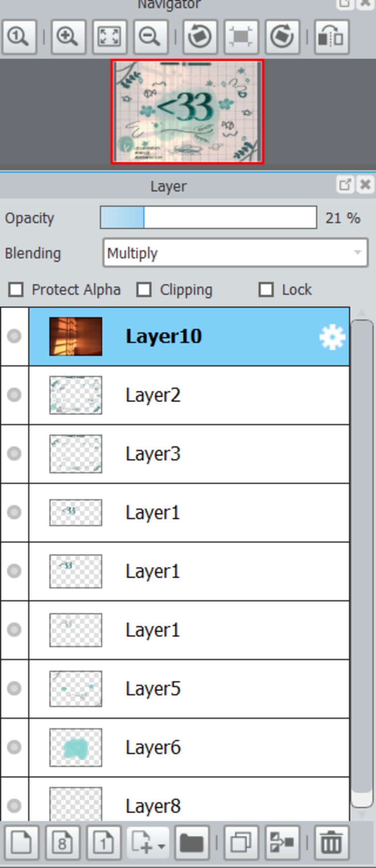The height and width of the screenshot is (868, 376).
Task: Click the zoom in magnifier icon
Action: click(68, 37)
